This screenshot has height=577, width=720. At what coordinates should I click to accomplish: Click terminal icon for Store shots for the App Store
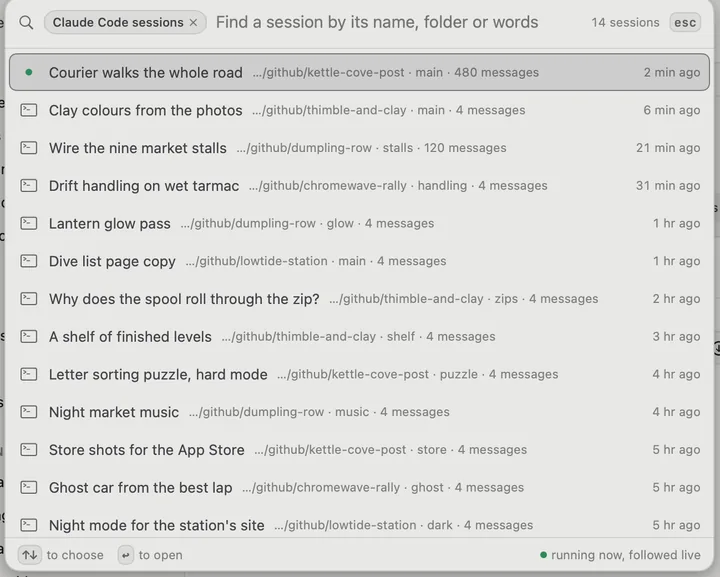click(x=28, y=449)
